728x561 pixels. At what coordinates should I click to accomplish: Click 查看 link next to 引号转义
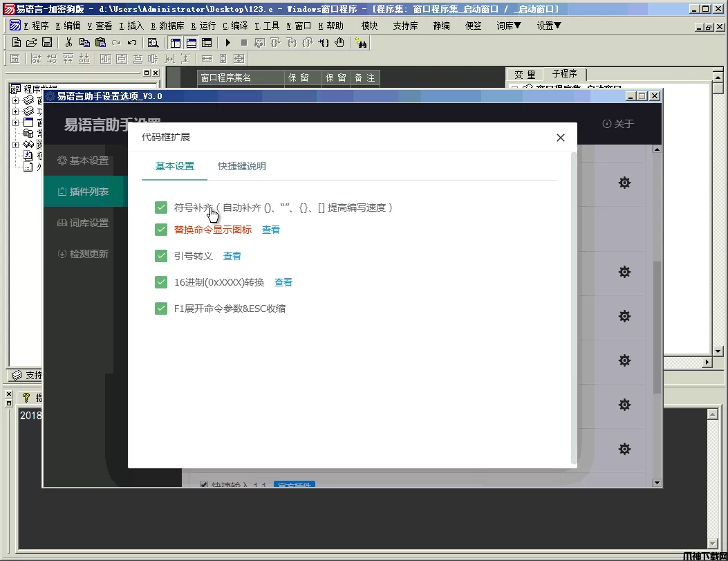[x=232, y=256]
